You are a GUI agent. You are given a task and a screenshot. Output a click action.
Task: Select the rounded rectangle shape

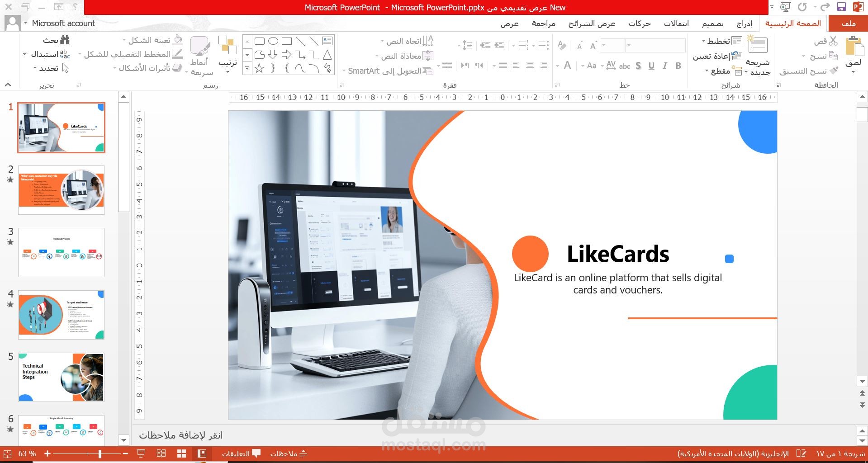(x=259, y=41)
